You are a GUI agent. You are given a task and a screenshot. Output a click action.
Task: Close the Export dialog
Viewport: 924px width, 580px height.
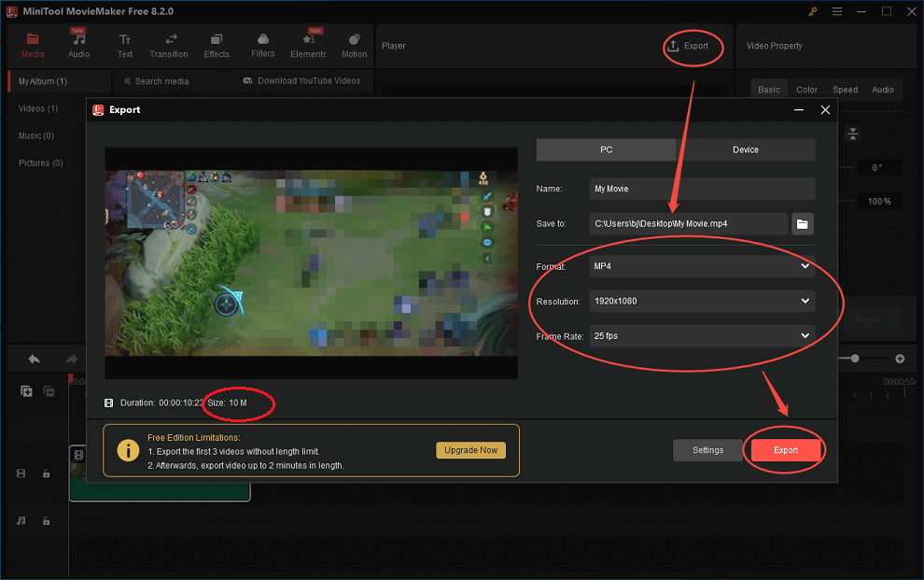tap(825, 110)
